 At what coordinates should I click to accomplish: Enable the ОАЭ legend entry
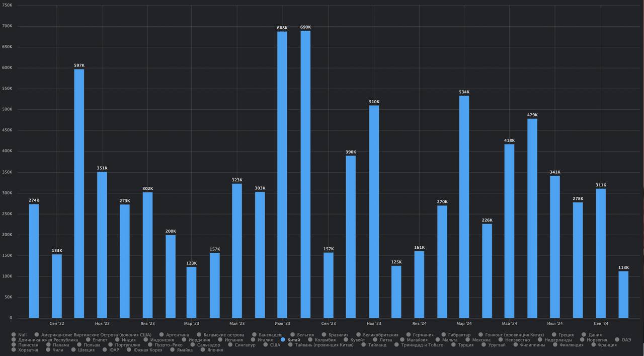(626, 340)
